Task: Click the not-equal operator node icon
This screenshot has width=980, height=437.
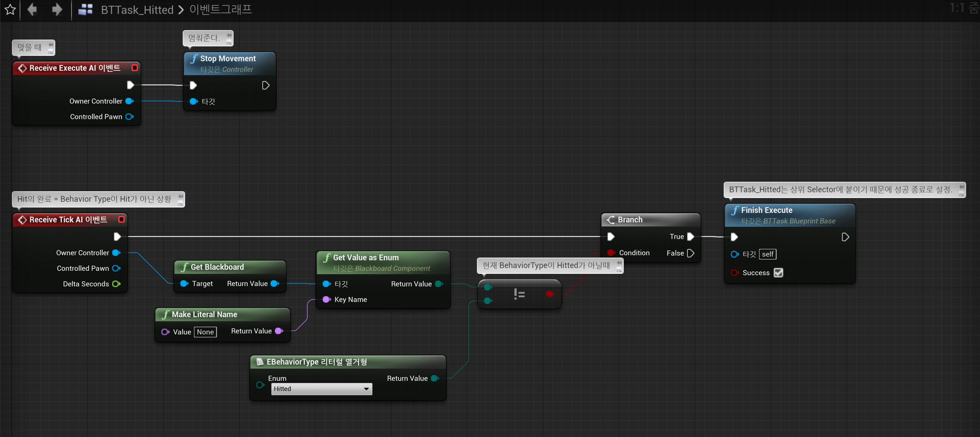Action: click(519, 294)
